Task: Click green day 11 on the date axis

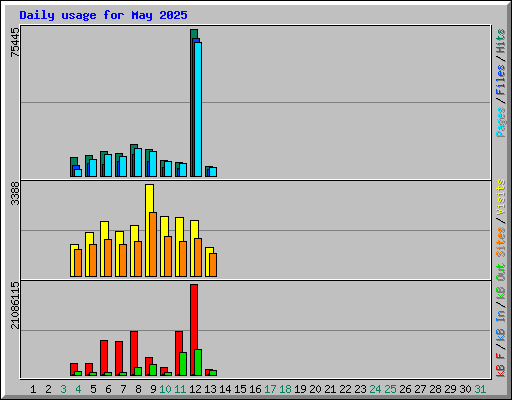Action: tap(180, 389)
